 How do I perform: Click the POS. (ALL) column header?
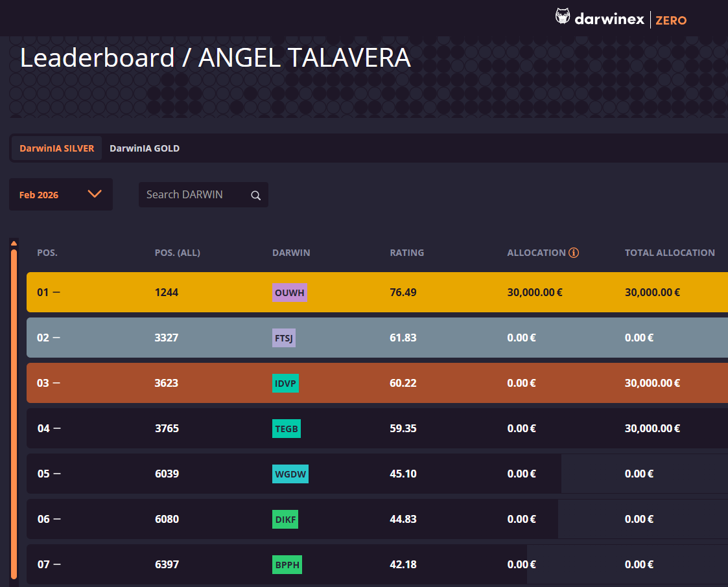click(x=178, y=253)
